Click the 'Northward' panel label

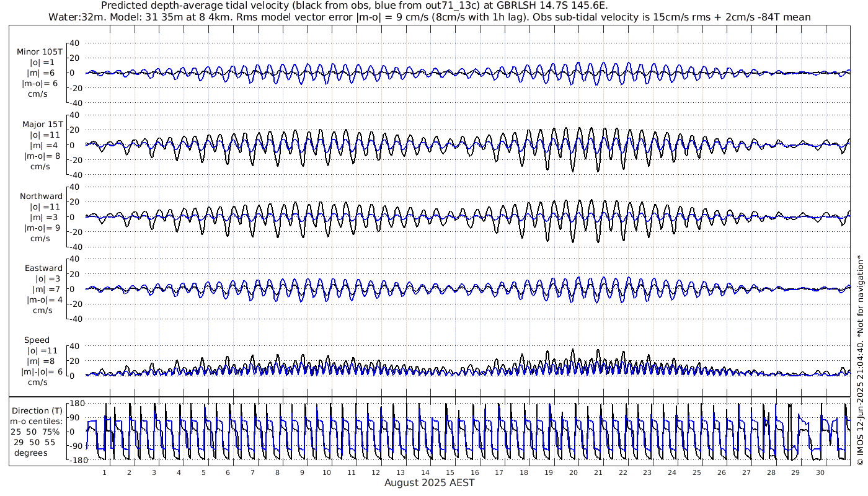click(x=41, y=197)
